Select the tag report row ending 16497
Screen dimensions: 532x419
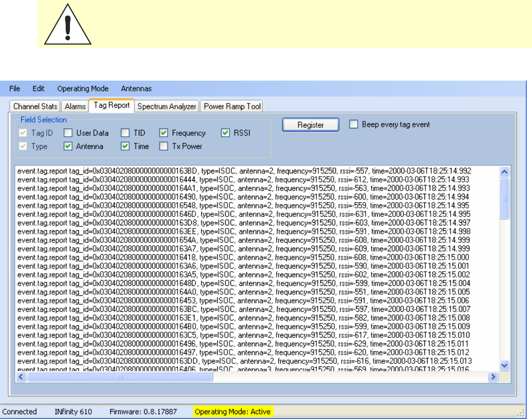point(243,353)
